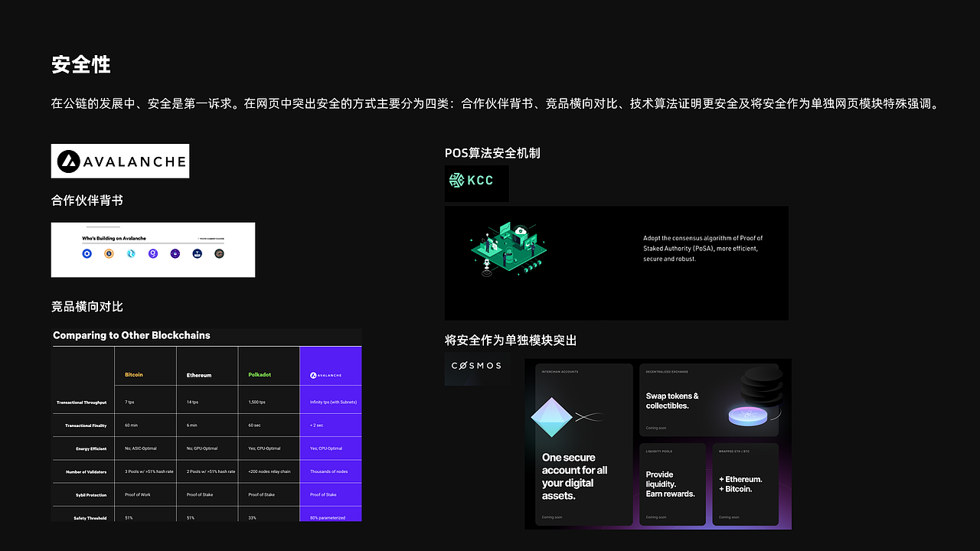This screenshot has height=551, width=980.
Task: Click the 'Energy Efficient' row label
Action: (91, 448)
